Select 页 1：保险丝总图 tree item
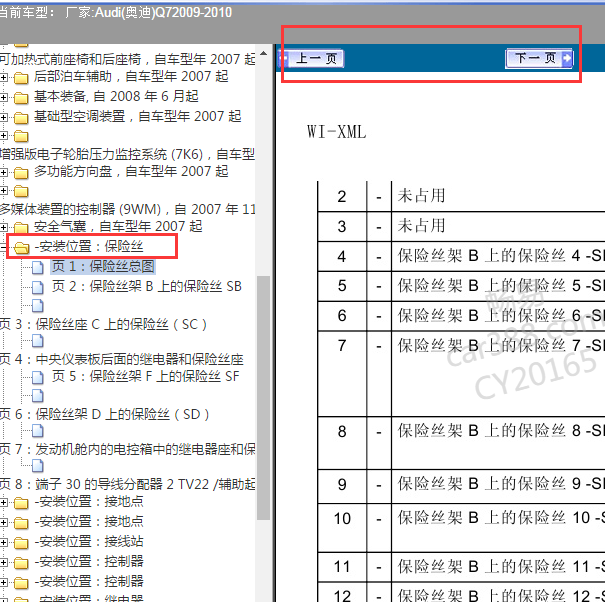This screenshot has width=605, height=602. [x=103, y=266]
